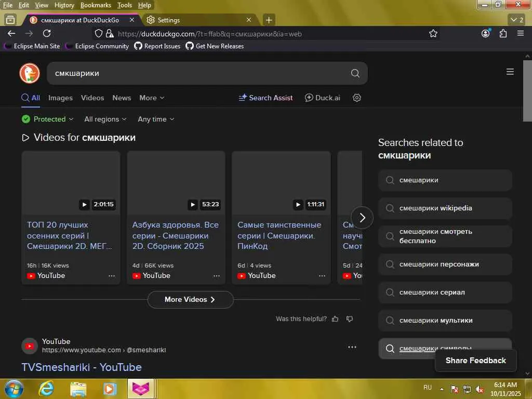532x399 pixels.
Task: Open Duck.ai chat
Action: (322, 98)
